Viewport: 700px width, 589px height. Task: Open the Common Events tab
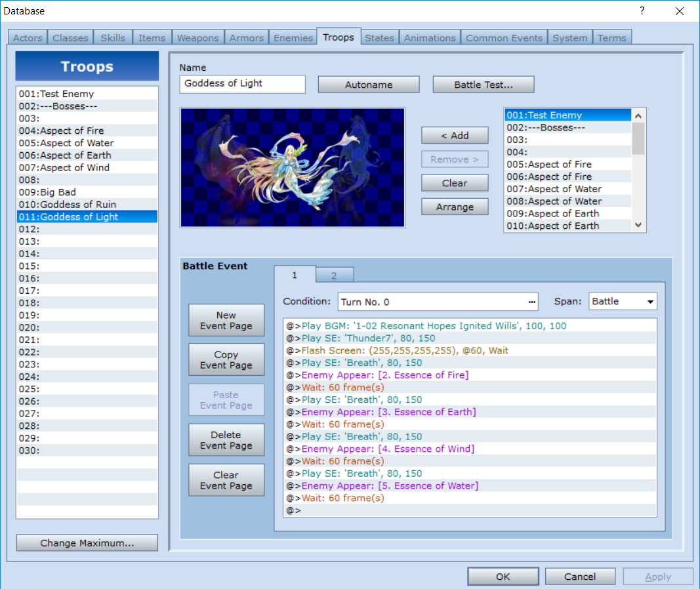504,38
